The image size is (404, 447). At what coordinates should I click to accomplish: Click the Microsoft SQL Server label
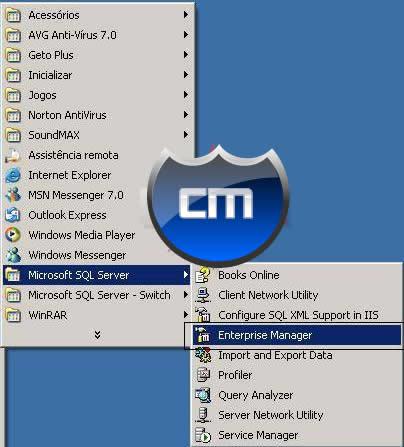[x=79, y=275]
